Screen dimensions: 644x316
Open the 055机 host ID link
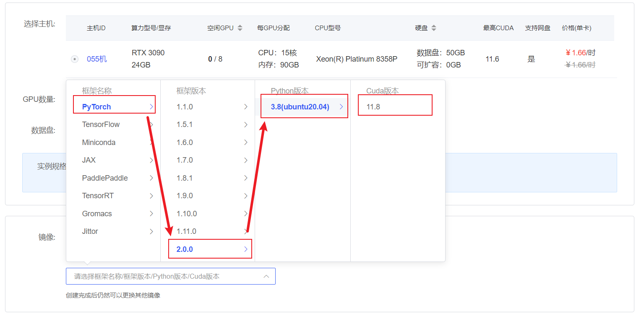click(96, 59)
